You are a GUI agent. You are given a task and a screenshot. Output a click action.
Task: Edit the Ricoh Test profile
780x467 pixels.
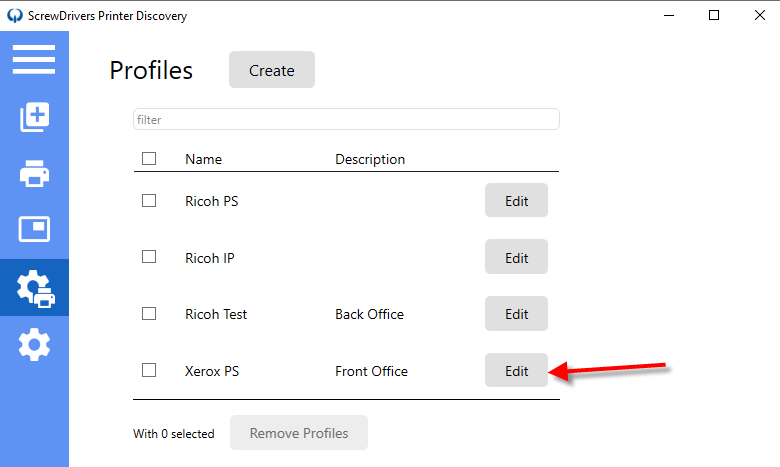(x=516, y=313)
